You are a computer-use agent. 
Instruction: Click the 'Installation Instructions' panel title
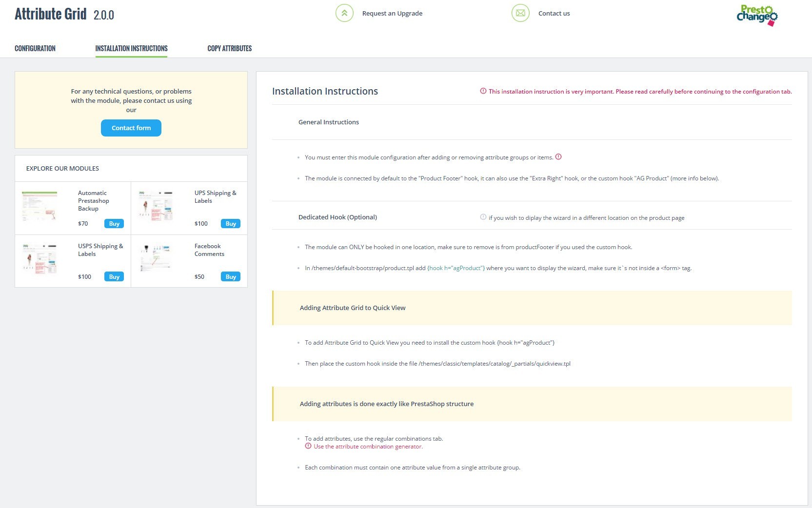pos(325,91)
